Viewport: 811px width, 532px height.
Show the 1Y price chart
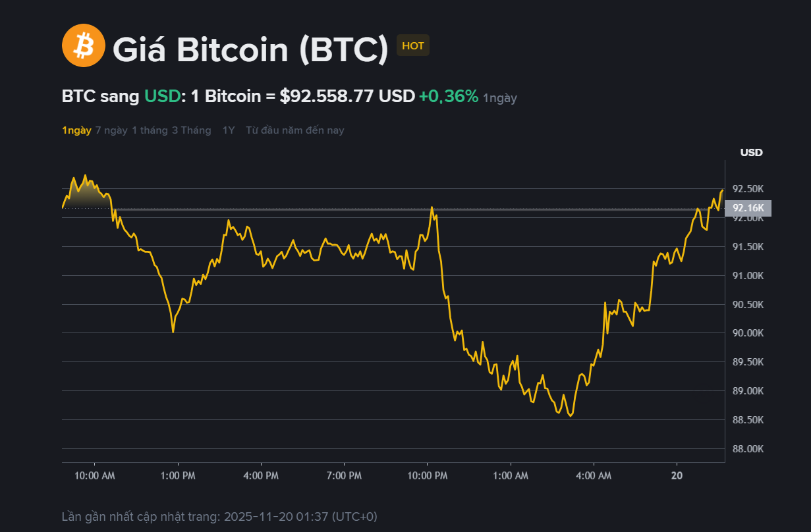[x=228, y=130]
